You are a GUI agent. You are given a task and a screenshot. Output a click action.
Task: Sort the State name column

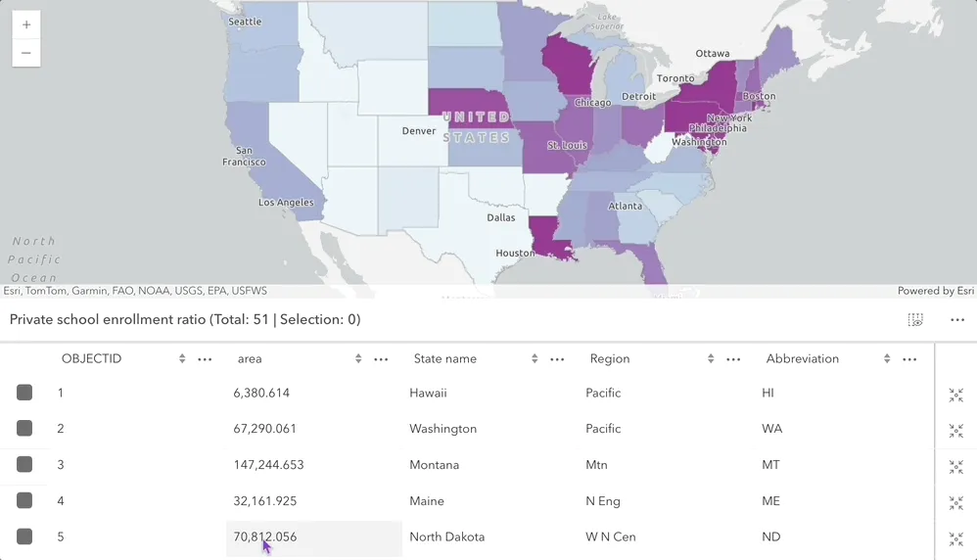pyautogui.click(x=535, y=359)
